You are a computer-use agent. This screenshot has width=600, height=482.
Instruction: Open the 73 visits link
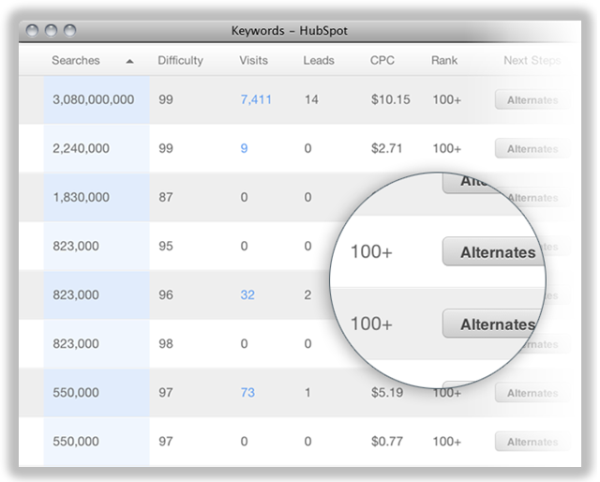[x=248, y=393]
